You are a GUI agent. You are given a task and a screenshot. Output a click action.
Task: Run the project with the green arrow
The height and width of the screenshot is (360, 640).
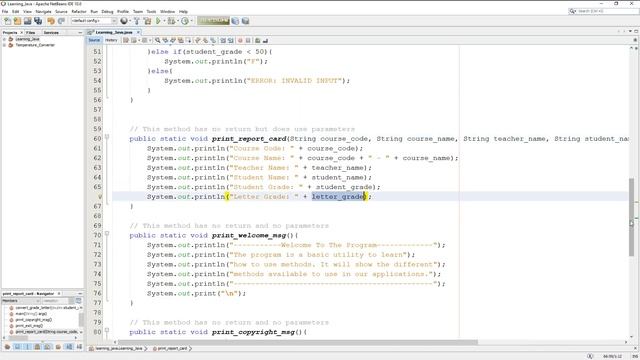(x=158, y=21)
